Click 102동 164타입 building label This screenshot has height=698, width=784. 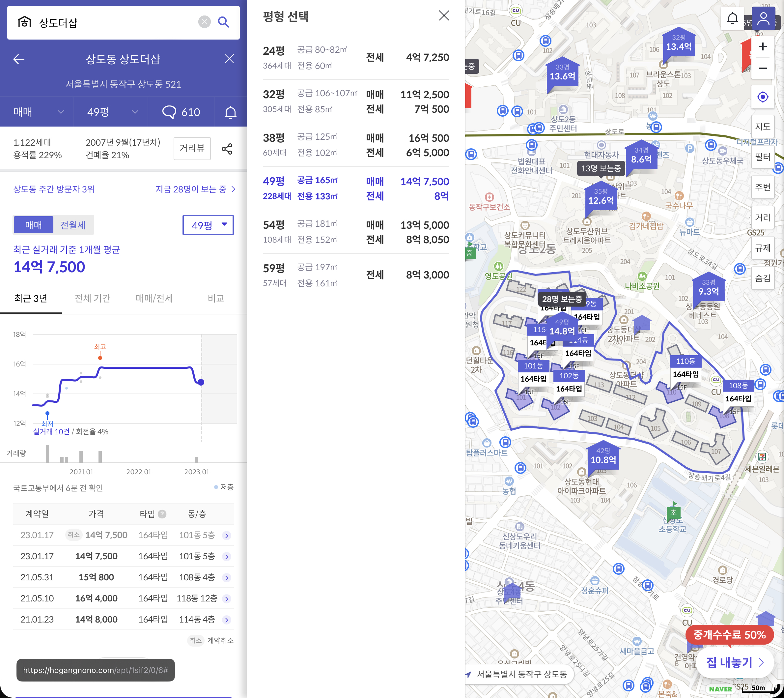(569, 383)
